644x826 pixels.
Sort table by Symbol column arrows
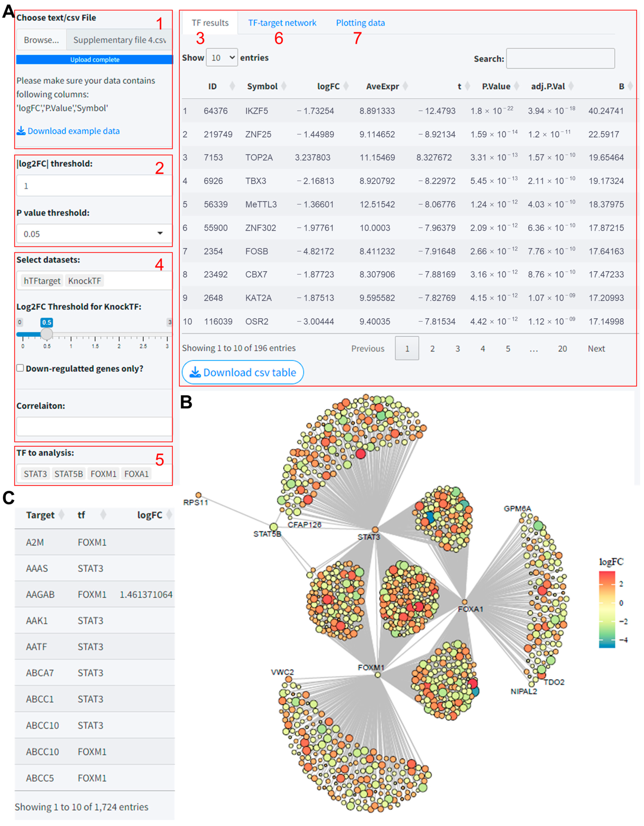coord(284,86)
